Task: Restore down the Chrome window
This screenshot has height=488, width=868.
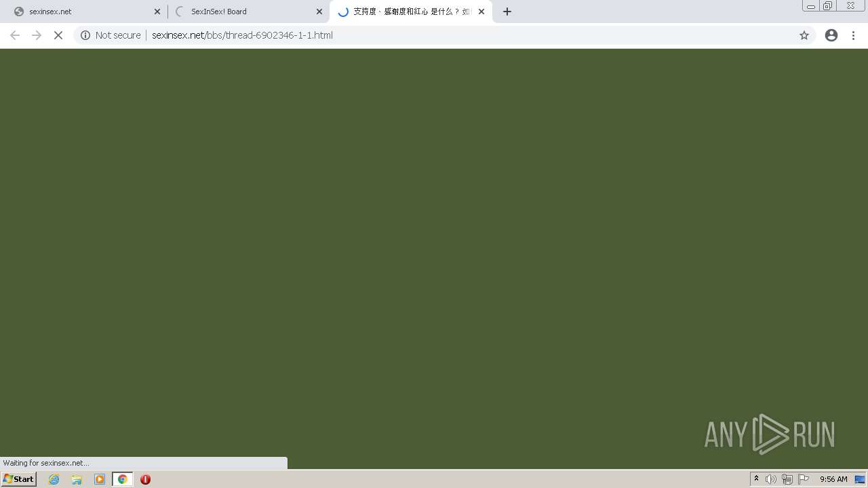Action: point(828,6)
